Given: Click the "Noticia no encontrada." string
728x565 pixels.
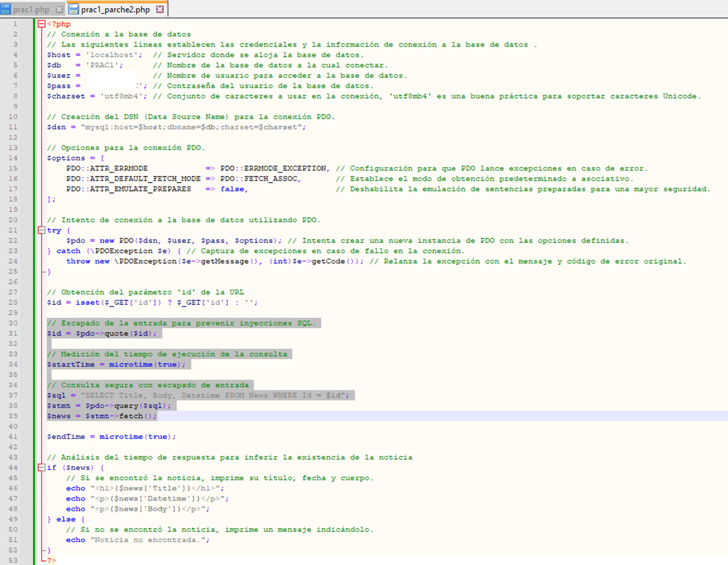Looking at the screenshot, I should pyautogui.click(x=147, y=540).
